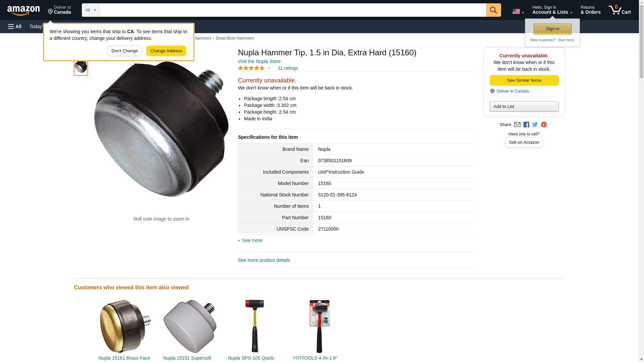Open Account & Lists menu

click(552, 10)
